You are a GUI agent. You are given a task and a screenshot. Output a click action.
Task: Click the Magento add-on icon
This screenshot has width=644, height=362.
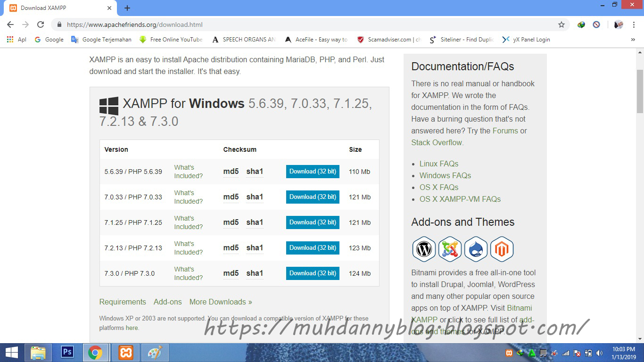502,249
